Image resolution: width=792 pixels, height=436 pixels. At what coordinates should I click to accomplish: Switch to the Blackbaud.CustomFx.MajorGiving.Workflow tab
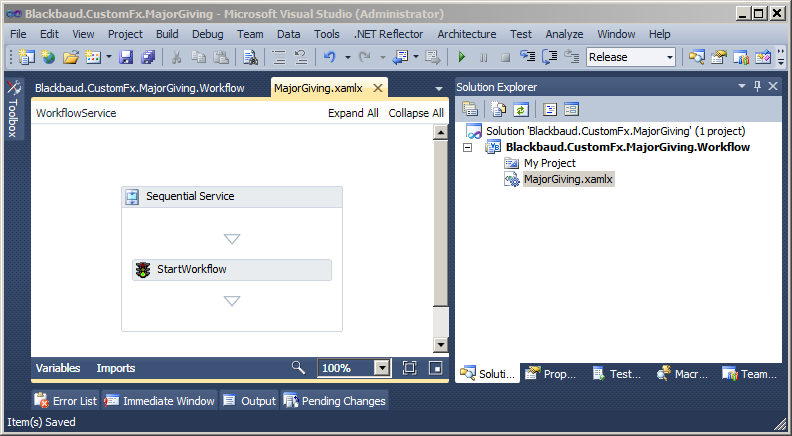(x=139, y=88)
